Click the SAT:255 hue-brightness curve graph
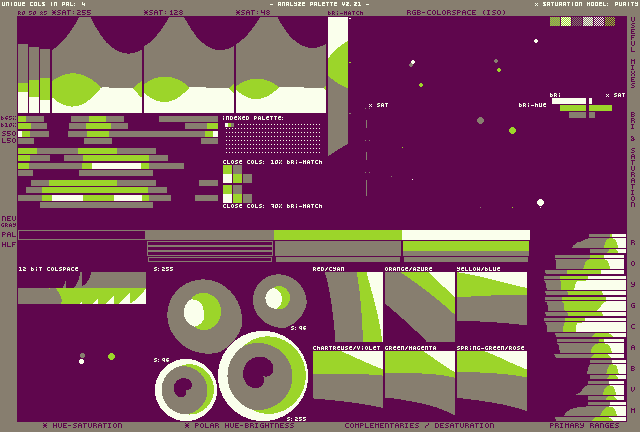 97,65
